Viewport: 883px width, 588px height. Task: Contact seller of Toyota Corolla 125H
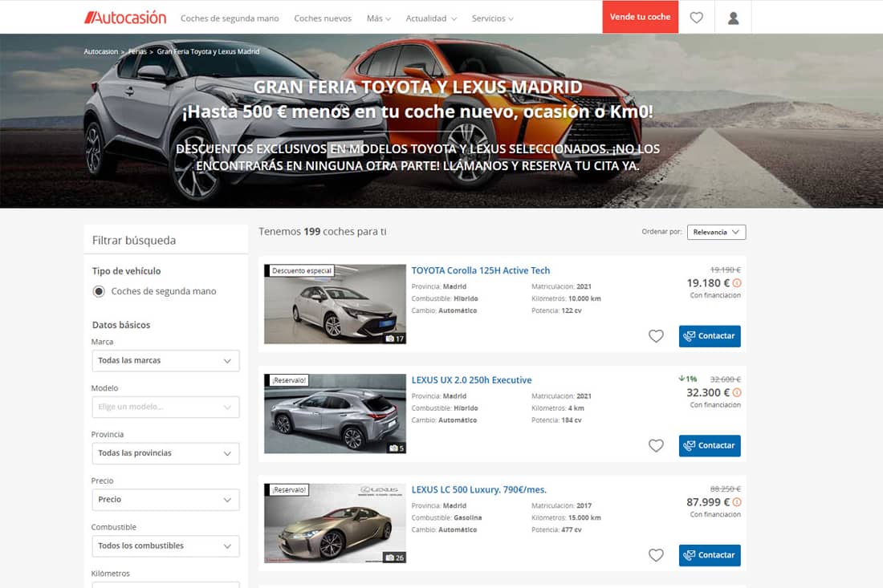tap(710, 336)
